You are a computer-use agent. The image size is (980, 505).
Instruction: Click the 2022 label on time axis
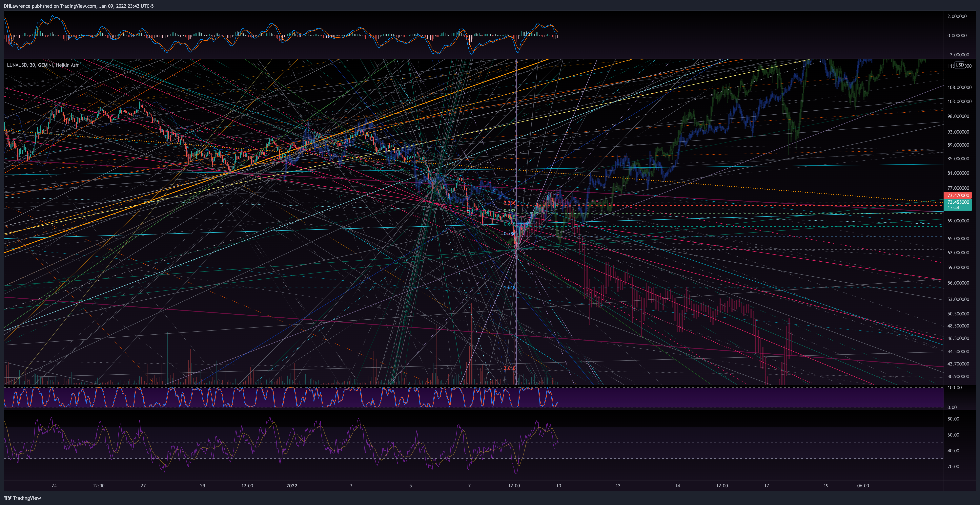(292, 486)
